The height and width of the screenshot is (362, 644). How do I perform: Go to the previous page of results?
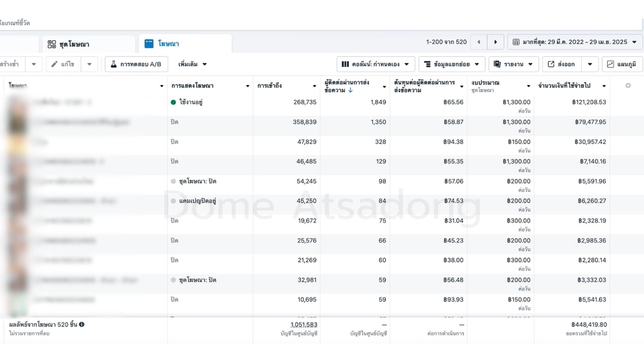(x=478, y=42)
